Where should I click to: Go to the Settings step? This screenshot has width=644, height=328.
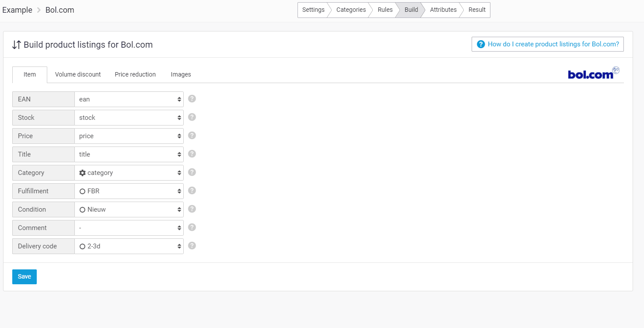tap(313, 10)
